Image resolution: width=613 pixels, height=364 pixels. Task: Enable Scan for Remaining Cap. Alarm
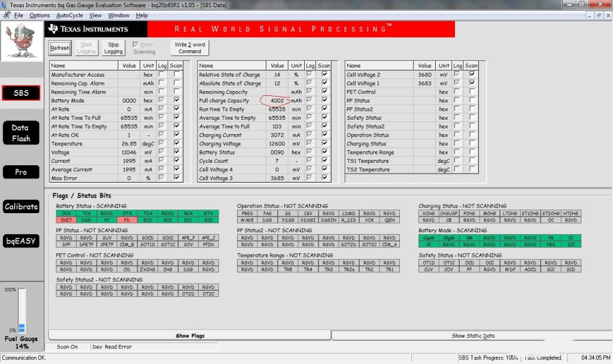[x=177, y=83]
